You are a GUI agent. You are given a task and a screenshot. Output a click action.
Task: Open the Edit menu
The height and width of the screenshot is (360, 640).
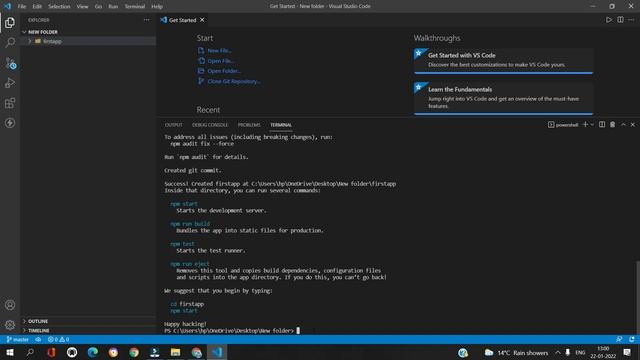pyautogui.click(x=37, y=7)
